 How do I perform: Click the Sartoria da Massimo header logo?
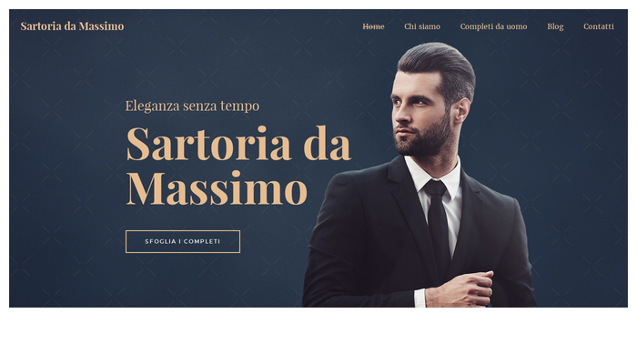[72, 26]
